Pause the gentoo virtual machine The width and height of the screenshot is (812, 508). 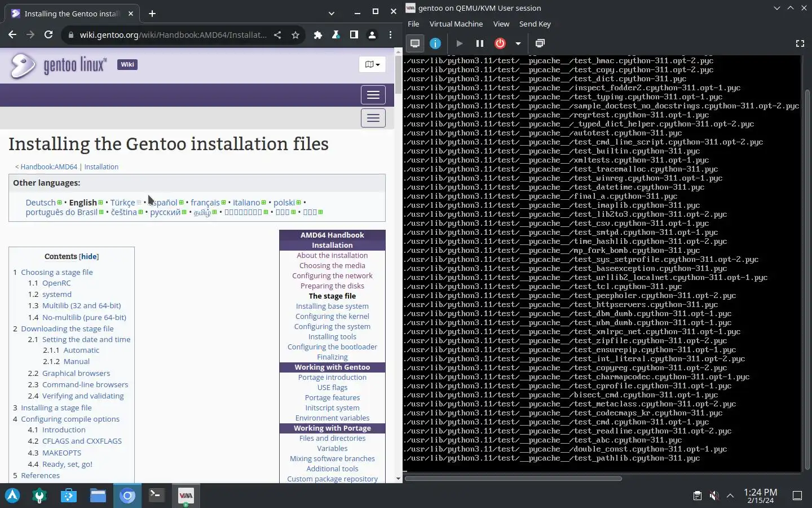pyautogui.click(x=480, y=43)
